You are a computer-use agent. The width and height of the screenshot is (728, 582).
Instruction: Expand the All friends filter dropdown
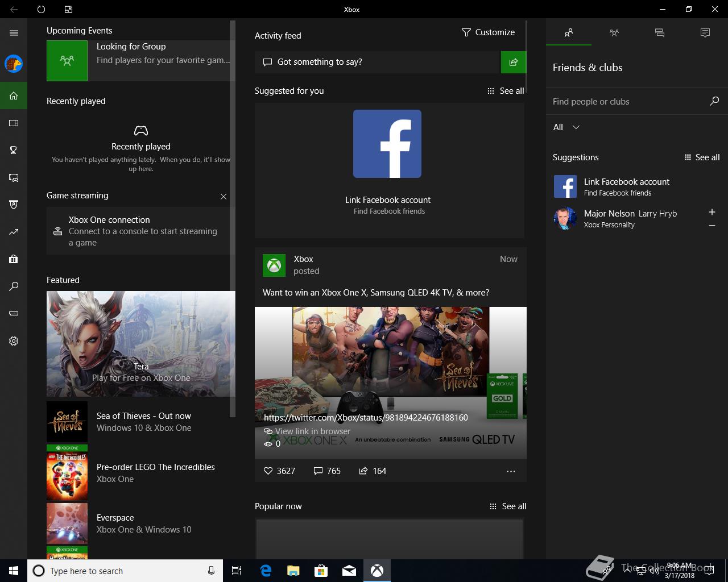tap(566, 127)
